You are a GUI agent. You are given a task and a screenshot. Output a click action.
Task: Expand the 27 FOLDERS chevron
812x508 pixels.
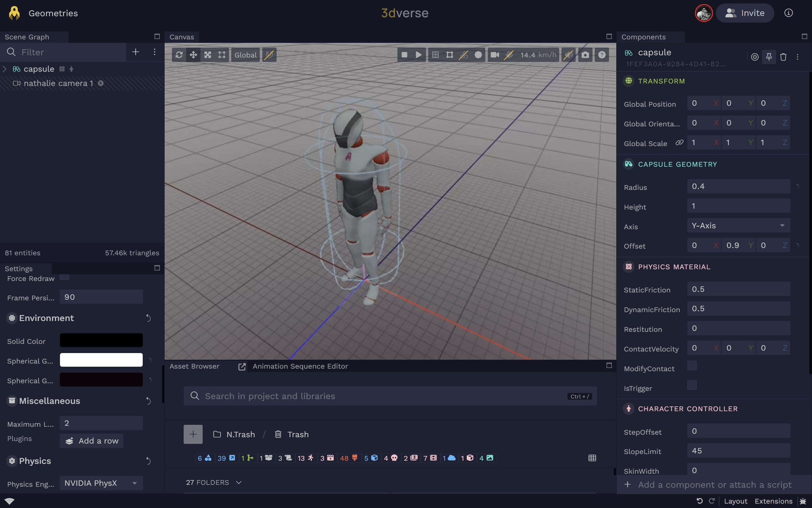(x=239, y=483)
